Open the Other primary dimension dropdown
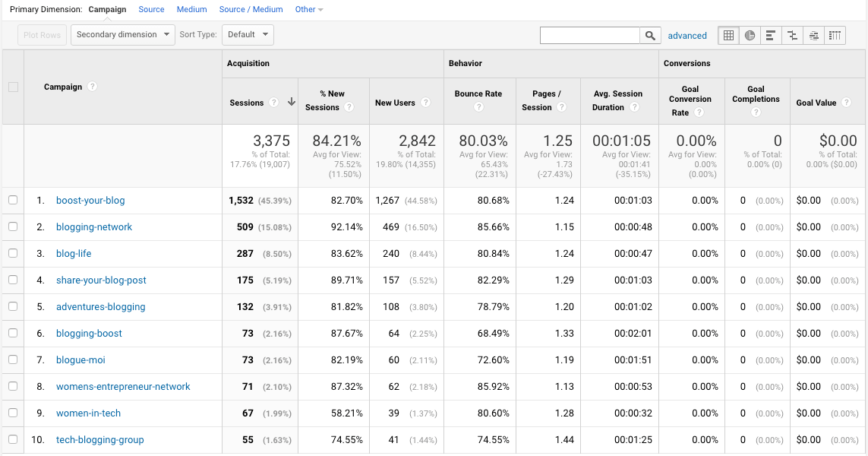The height and width of the screenshot is (456, 868). coord(309,9)
